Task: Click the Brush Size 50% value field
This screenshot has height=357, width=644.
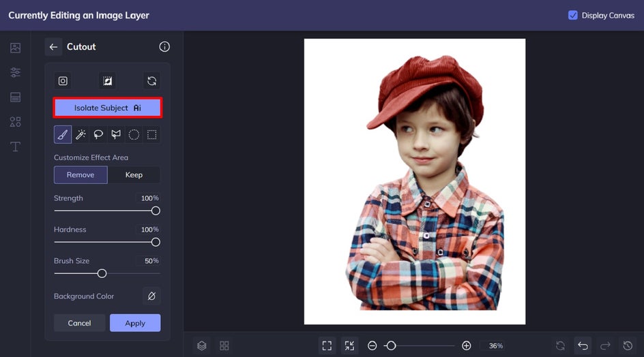Action: 148,260
